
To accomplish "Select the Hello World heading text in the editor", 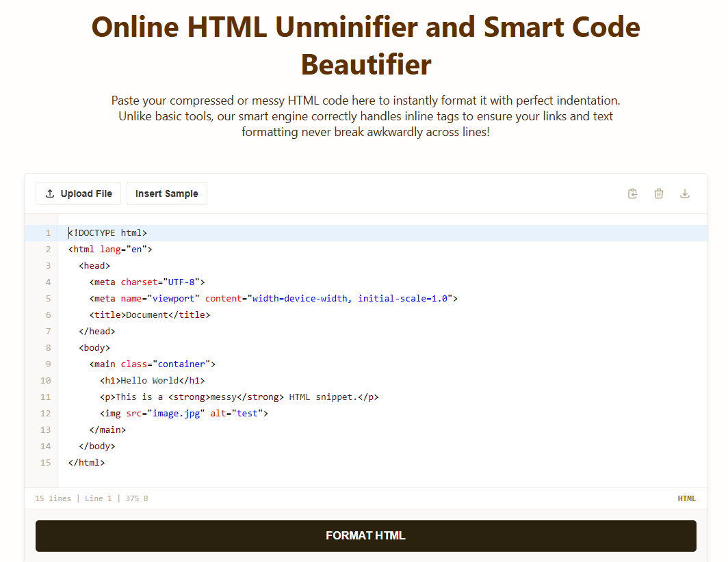I will (x=148, y=380).
